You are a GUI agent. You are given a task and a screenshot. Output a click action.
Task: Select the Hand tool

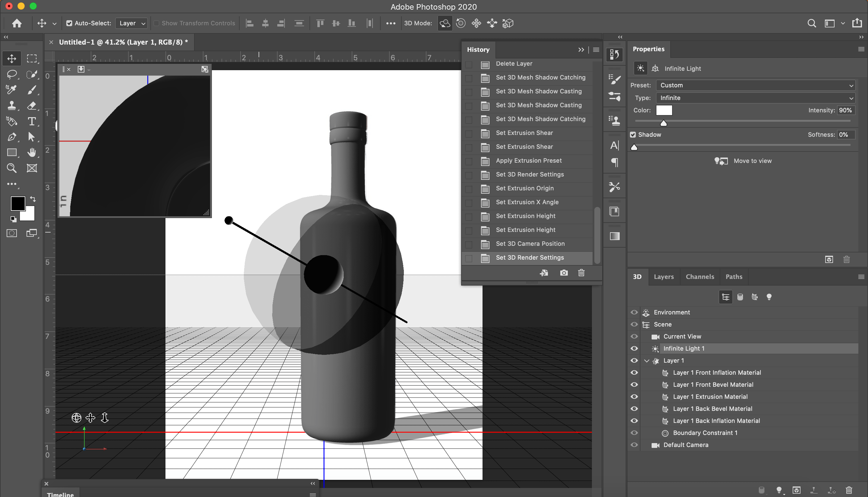[x=32, y=152]
